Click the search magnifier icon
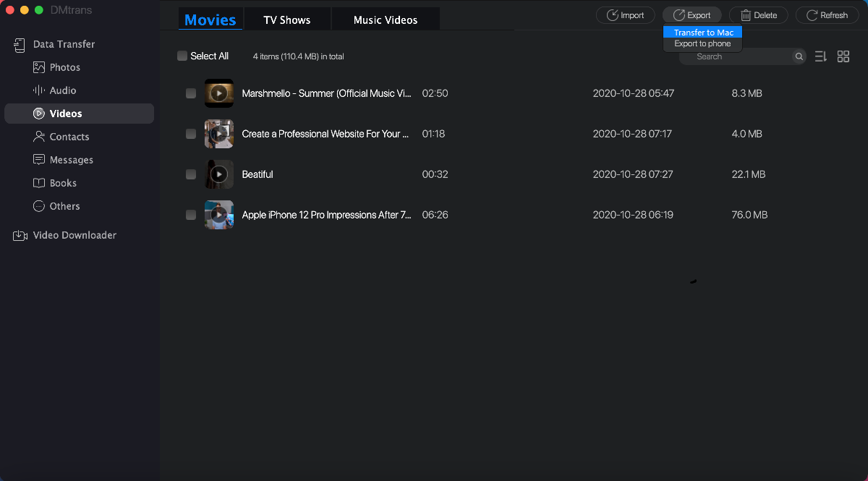This screenshot has width=868, height=481. click(x=799, y=56)
